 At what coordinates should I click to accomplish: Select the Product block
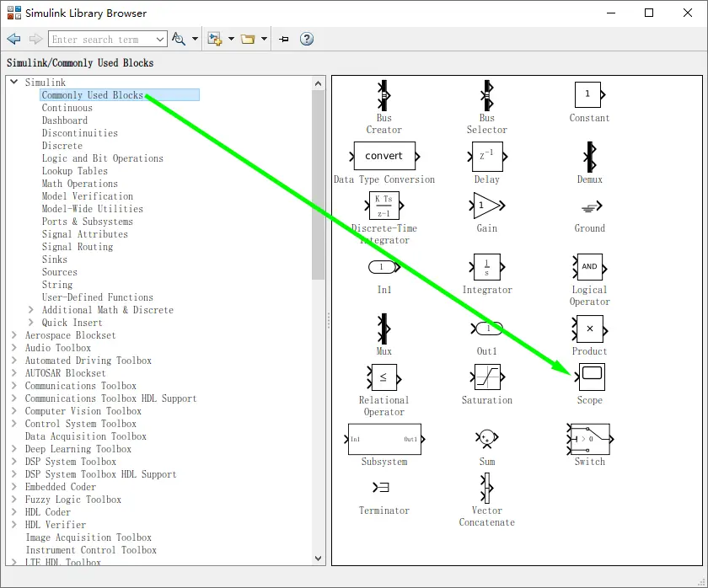[589, 329]
